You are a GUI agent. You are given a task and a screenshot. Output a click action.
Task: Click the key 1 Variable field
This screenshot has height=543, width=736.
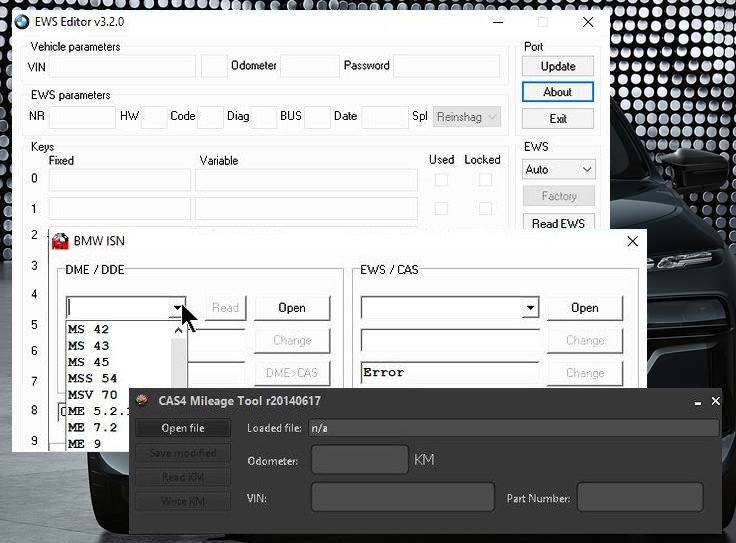(x=306, y=209)
